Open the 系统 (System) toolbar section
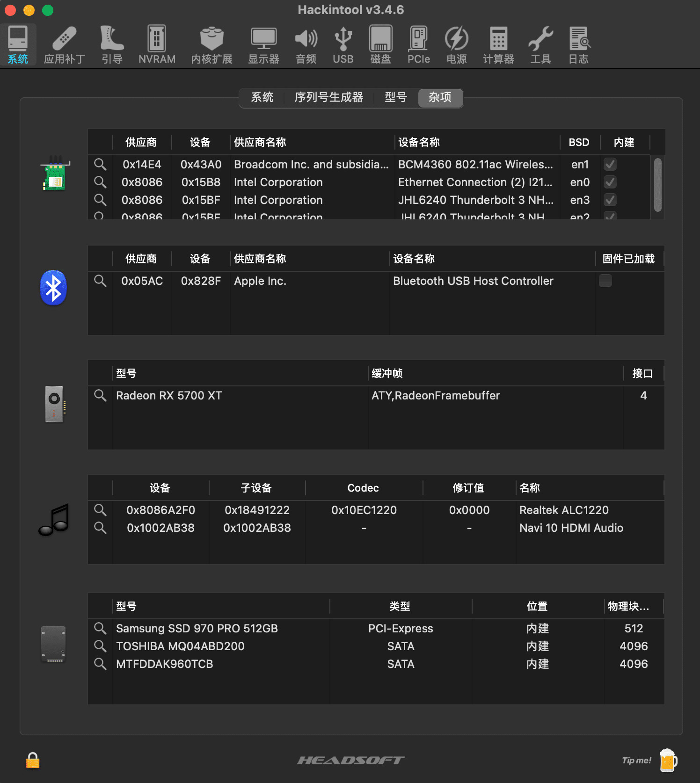 [18, 45]
